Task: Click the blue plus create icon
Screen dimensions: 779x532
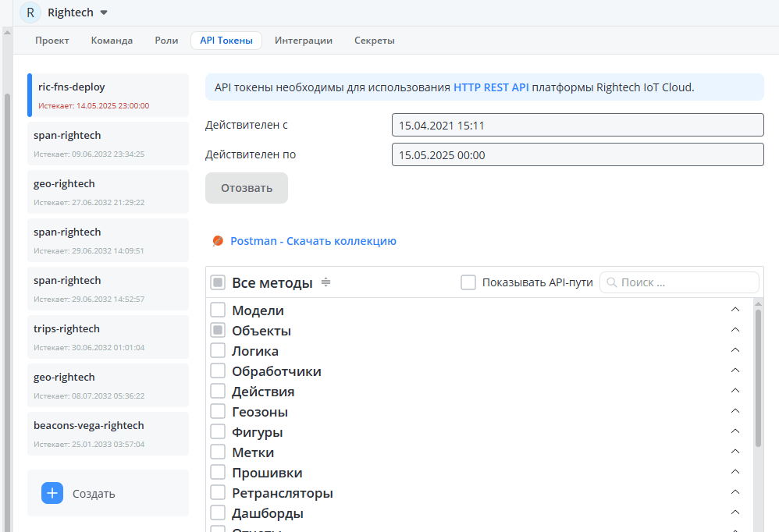Action: (x=52, y=493)
